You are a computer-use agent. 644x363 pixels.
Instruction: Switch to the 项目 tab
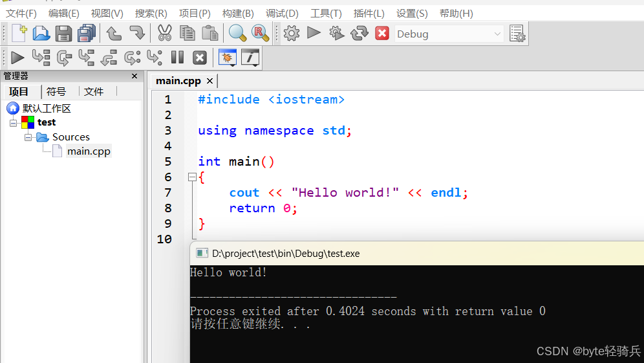19,91
